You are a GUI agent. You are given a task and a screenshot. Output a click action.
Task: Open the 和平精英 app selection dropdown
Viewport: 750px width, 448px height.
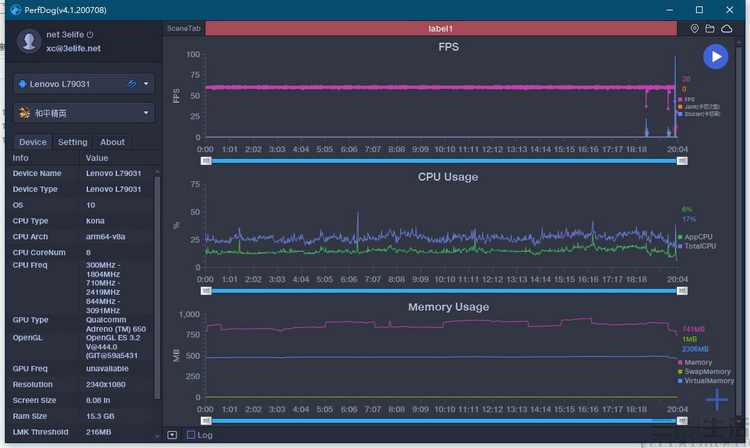click(x=84, y=113)
